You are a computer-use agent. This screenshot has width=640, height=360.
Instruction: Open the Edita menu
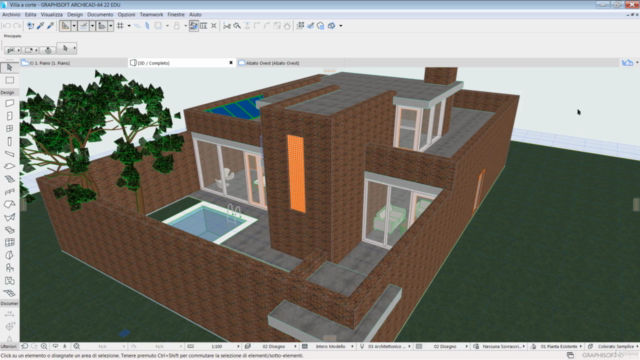click(x=30, y=14)
